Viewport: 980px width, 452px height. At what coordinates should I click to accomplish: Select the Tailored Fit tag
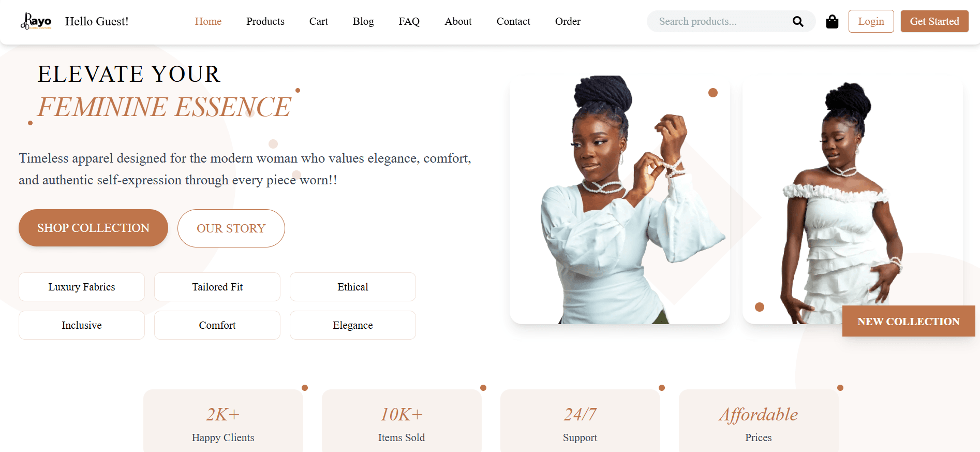217,287
